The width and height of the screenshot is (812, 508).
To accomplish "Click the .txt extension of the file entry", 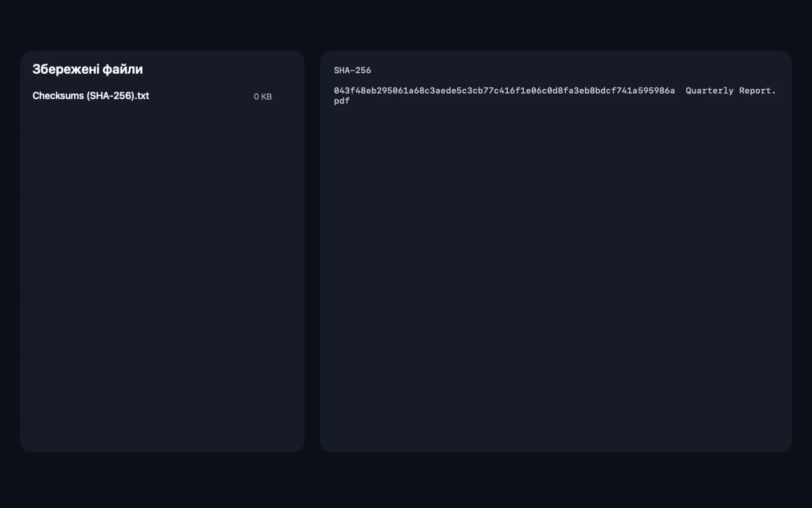I will click(143, 96).
